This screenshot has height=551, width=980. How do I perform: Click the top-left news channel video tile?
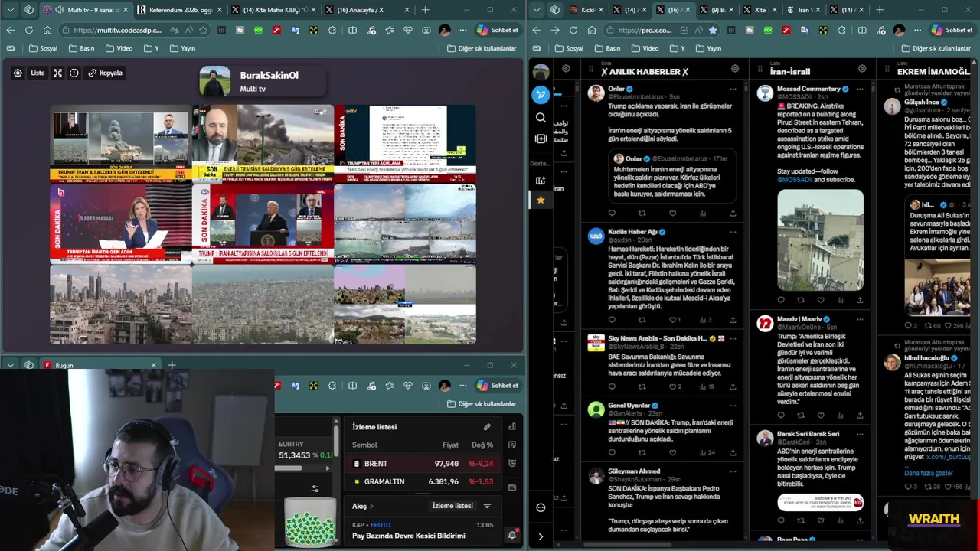[121, 144]
